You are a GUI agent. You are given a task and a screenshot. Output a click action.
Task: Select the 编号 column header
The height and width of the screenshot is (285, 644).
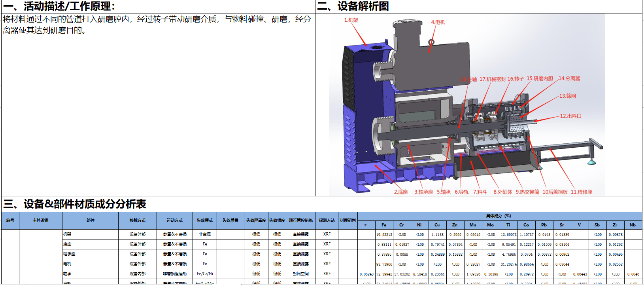point(10,220)
